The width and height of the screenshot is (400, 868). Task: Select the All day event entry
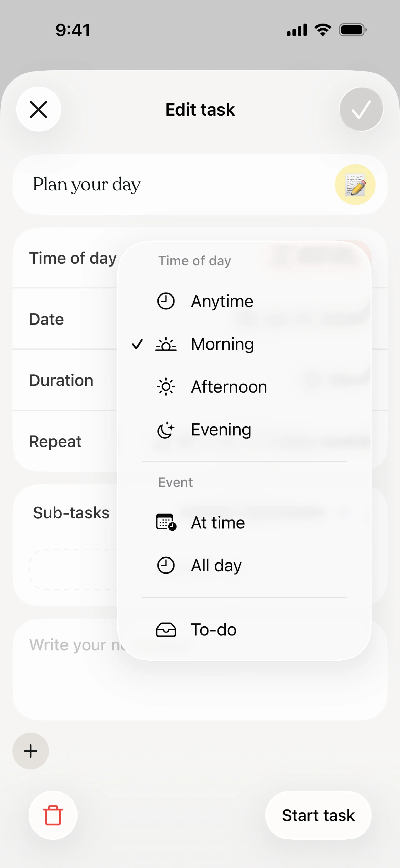click(244, 565)
